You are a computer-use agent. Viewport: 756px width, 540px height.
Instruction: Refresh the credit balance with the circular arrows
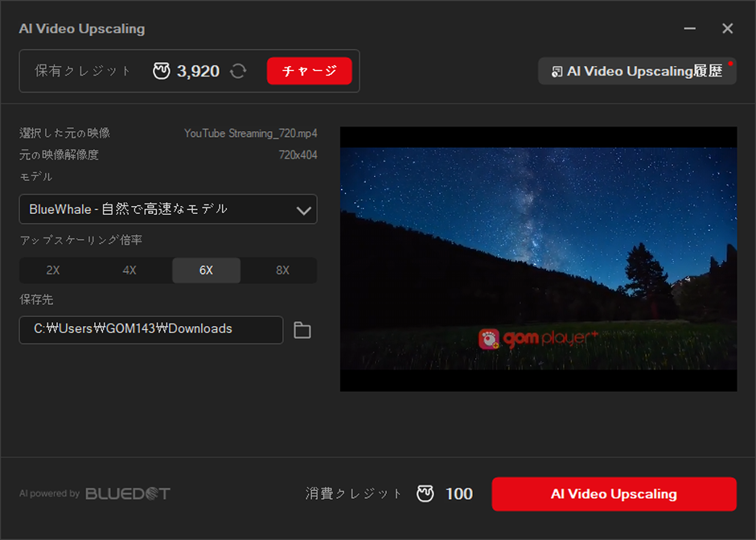(238, 71)
